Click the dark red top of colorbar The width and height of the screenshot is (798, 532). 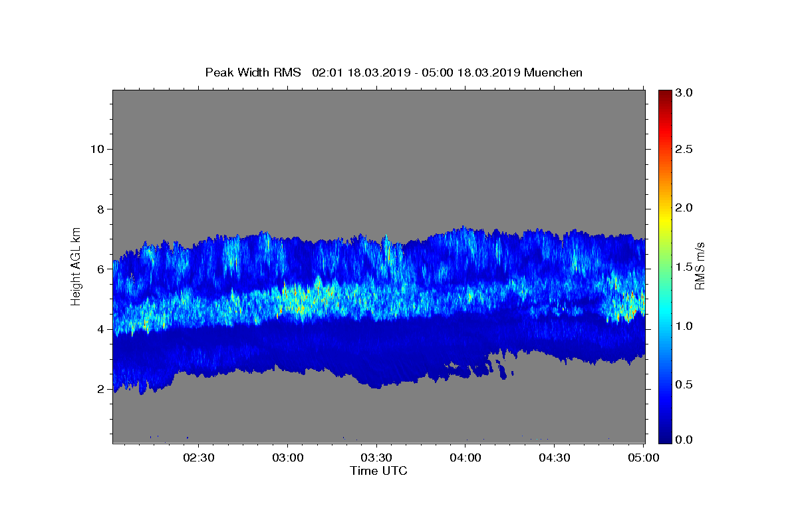(664, 94)
